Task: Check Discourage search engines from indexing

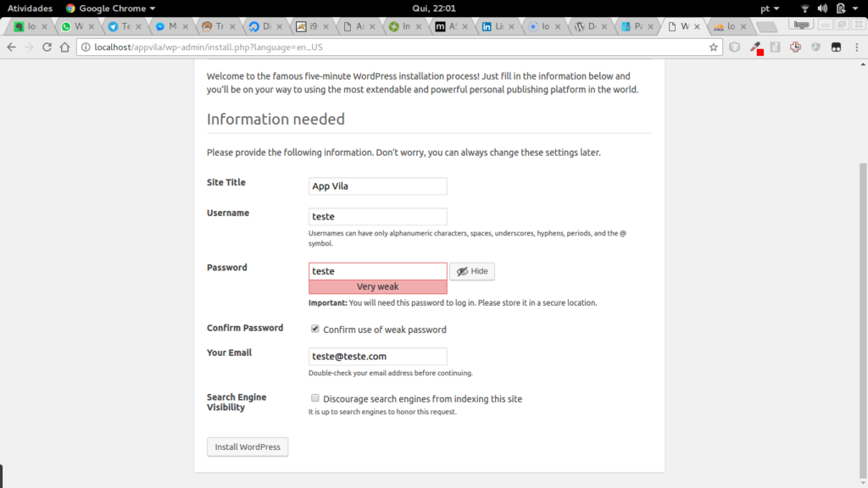Action: coord(314,398)
